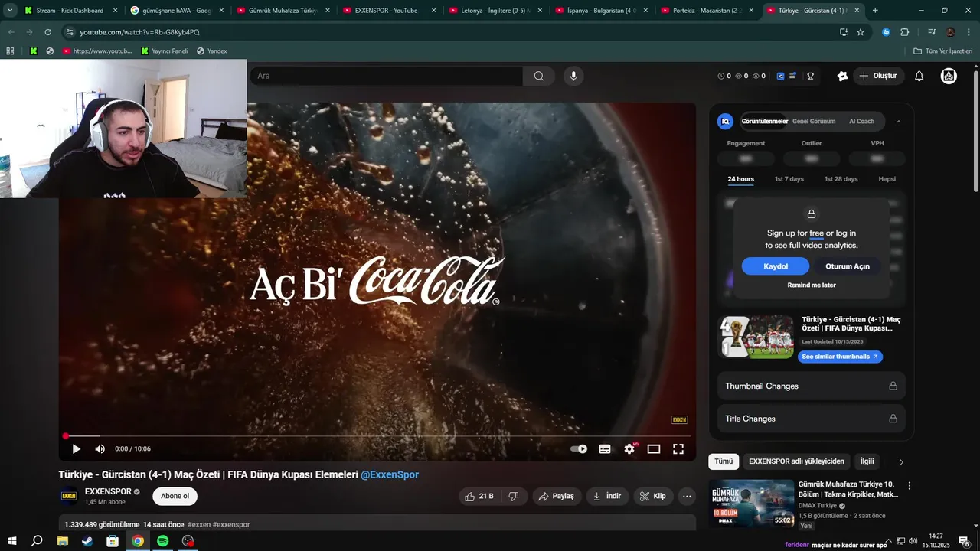Image resolution: width=980 pixels, height=551 pixels.
Task: Select the Görüntülenmeler tab in the IQ panel
Action: (764, 121)
